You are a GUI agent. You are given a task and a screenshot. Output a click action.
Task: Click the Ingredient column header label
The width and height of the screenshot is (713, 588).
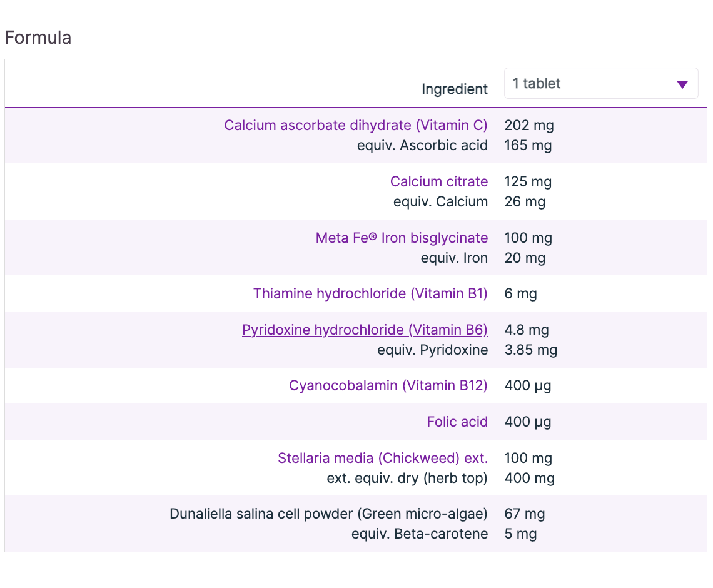(x=455, y=89)
